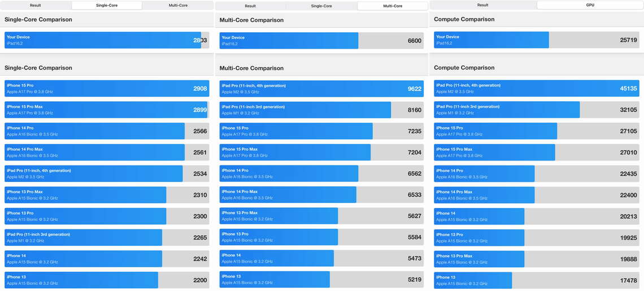
Task: Select the iPhone 13 Pro Max row scoring 2310
Action: [x=107, y=195]
